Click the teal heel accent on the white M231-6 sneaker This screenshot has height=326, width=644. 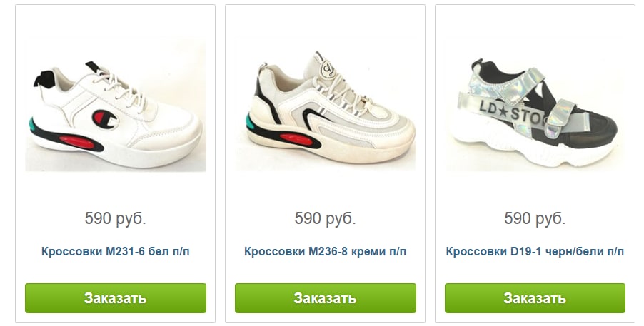click(36, 123)
